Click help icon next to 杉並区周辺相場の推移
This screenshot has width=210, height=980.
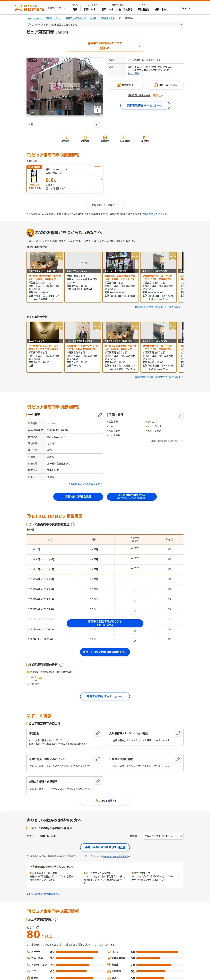[61, 665]
